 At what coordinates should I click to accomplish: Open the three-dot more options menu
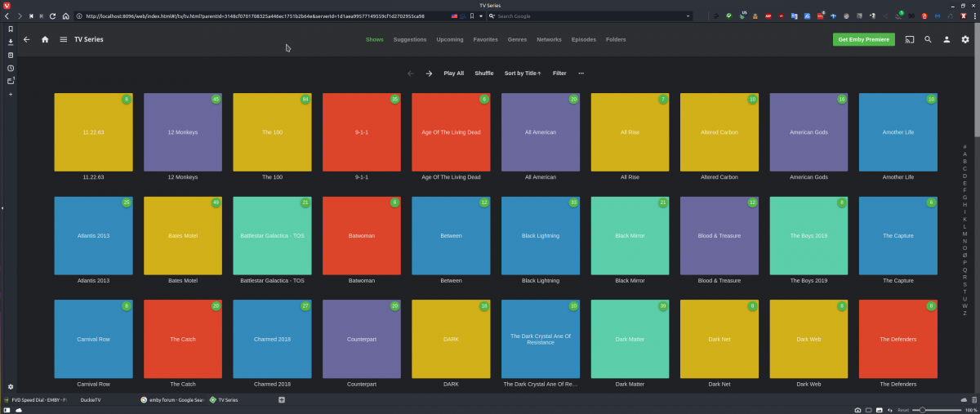[x=581, y=73]
